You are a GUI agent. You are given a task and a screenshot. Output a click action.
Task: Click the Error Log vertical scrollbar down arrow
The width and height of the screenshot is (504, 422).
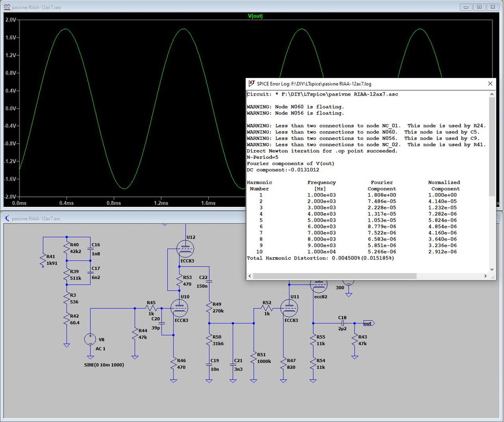tap(492, 270)
